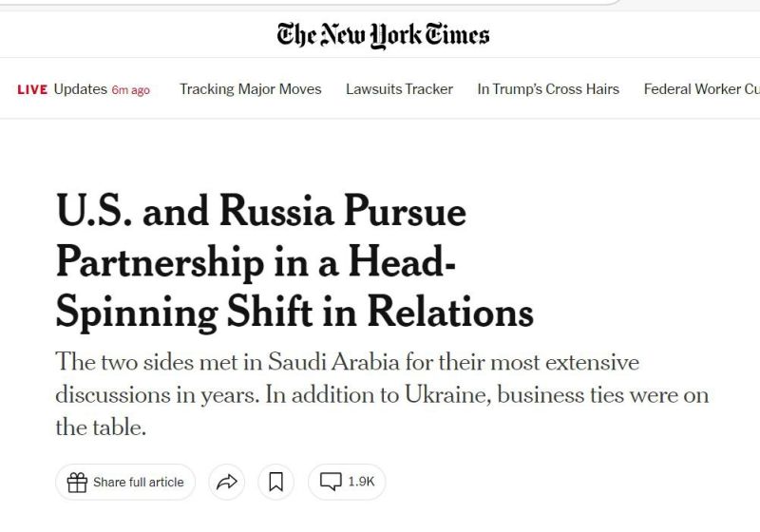
Task: Click the speech bubble comments icon
Action: pyautogui.click(x=331, y=482)
